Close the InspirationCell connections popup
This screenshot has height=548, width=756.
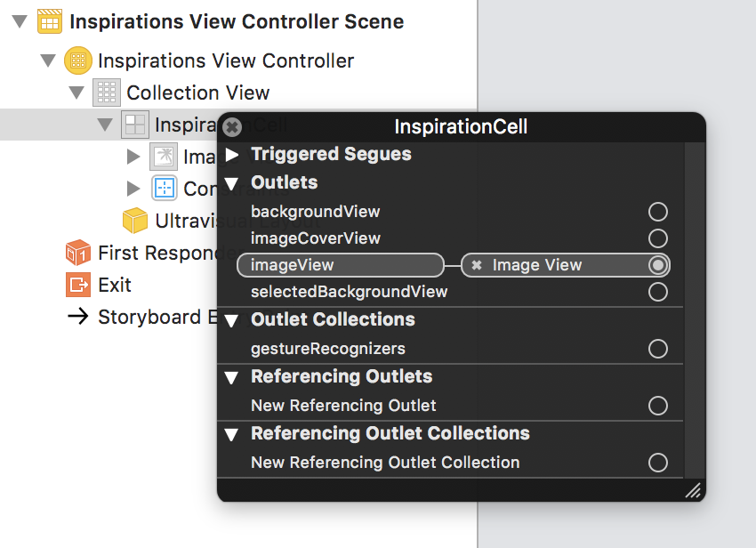(230, 127)
